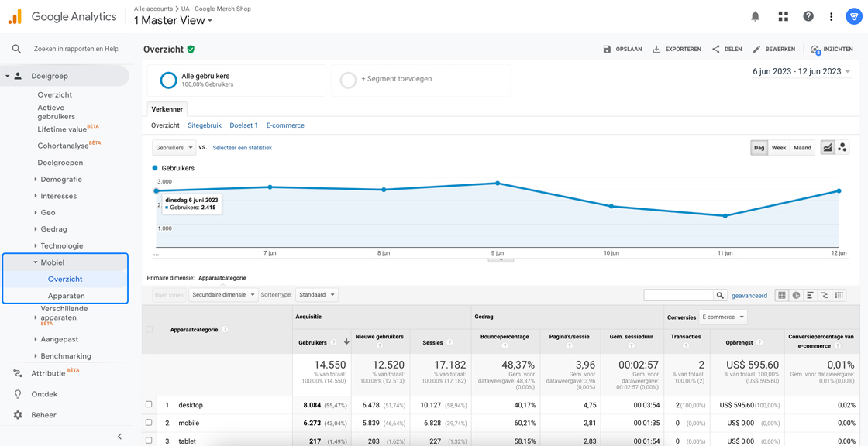Collapse the sidebar with the bottom arrow
The height and width of the screenshot is (446, 868).
[x=119, y=437]
